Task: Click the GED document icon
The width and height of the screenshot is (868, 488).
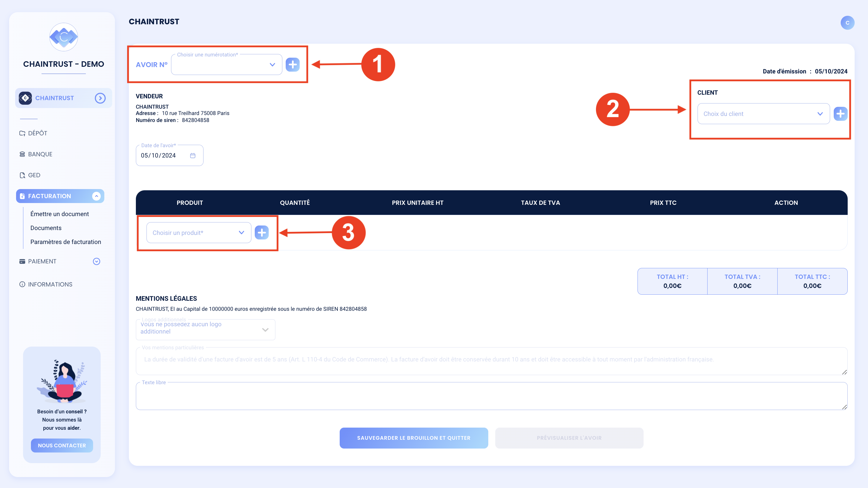Action: pos(22,175)
